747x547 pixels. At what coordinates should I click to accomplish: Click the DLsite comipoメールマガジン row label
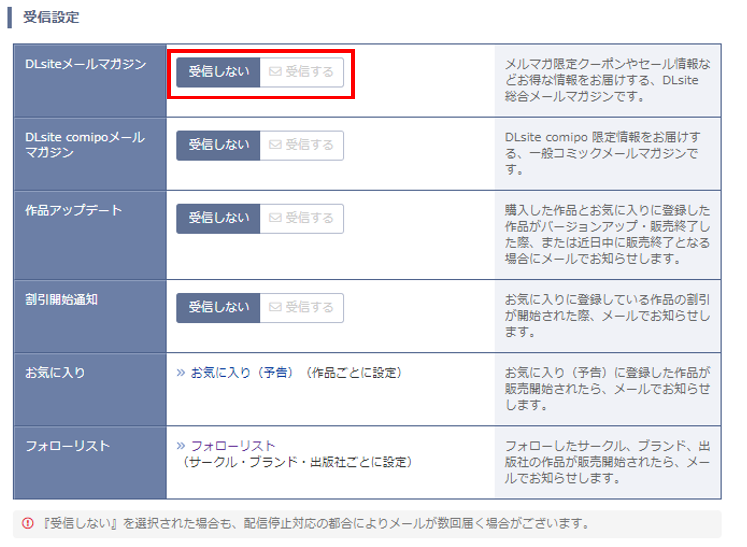(x=85, y=145)
